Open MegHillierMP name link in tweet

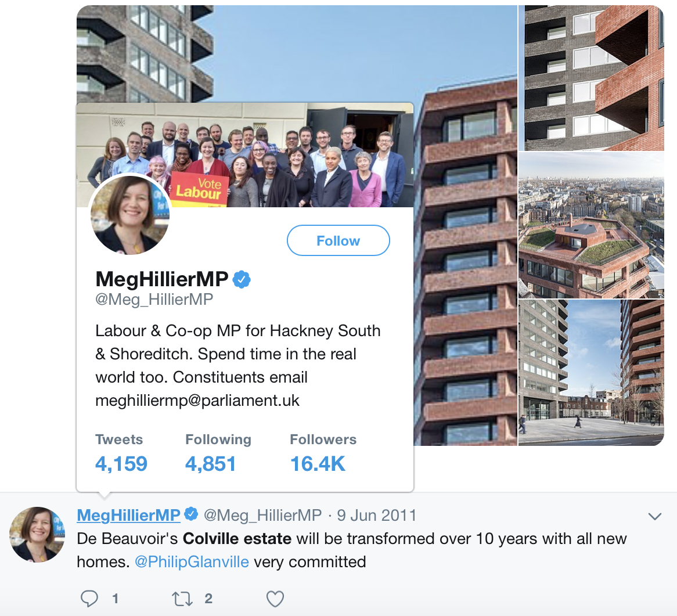129,515
